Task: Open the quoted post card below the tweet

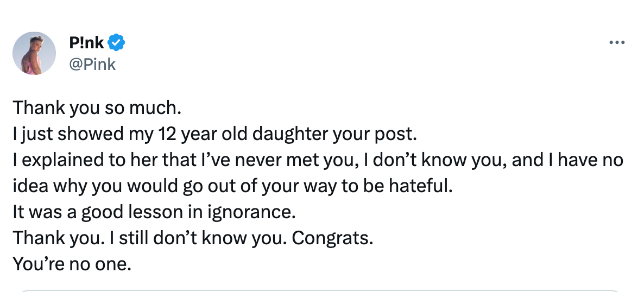Action: [319, 290]
